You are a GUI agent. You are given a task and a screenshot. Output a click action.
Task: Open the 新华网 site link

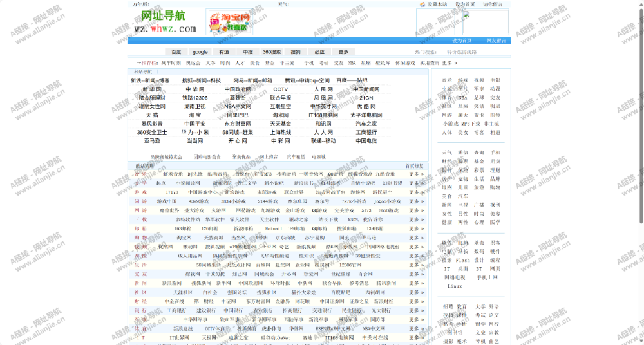(x=152, y=89)
